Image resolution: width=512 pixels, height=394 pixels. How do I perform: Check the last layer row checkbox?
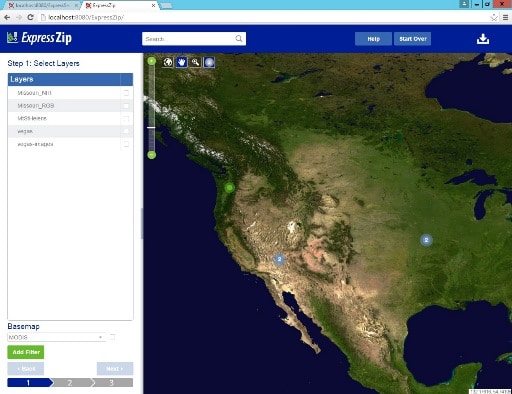[x=126, y=144]
